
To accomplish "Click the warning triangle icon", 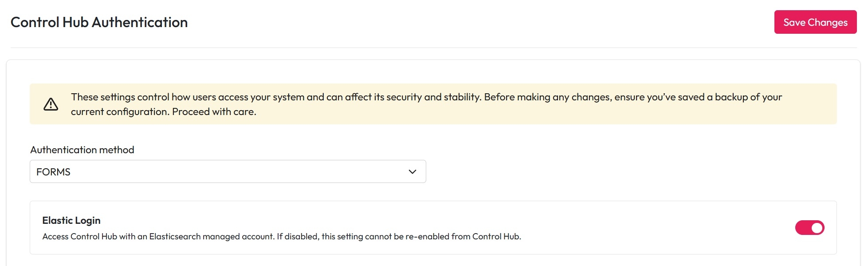I will pyautogui.click(x=51, y=104).
